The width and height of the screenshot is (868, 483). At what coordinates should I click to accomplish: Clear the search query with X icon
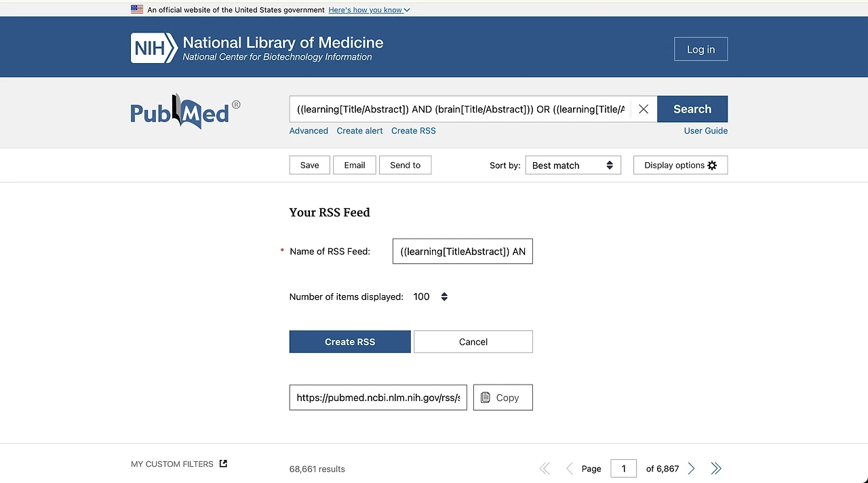[x=644, y=109]
